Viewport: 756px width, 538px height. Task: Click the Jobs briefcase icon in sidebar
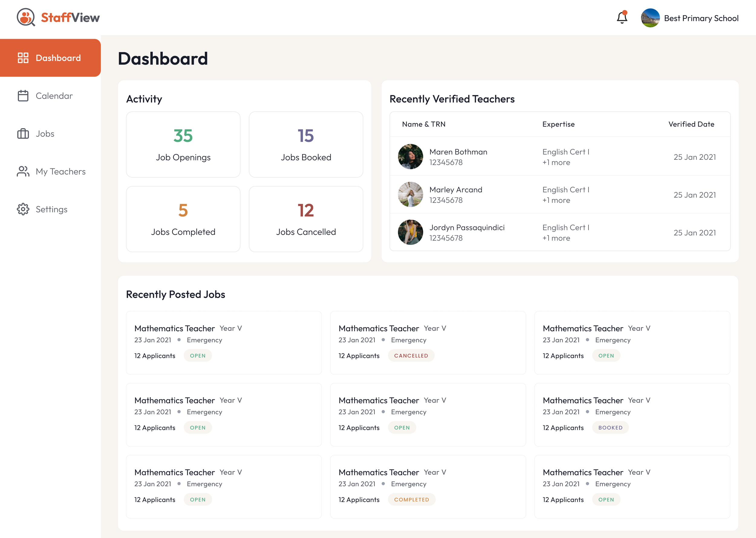23,134
